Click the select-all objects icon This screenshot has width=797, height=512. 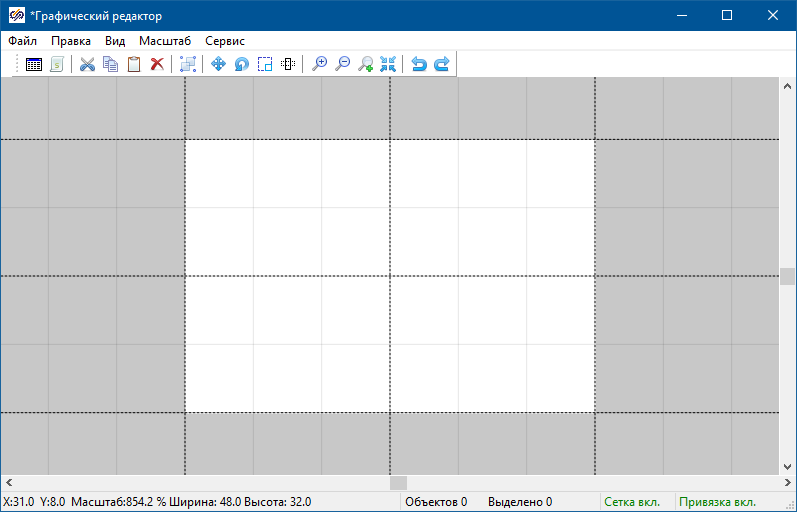tap(187, 64)
